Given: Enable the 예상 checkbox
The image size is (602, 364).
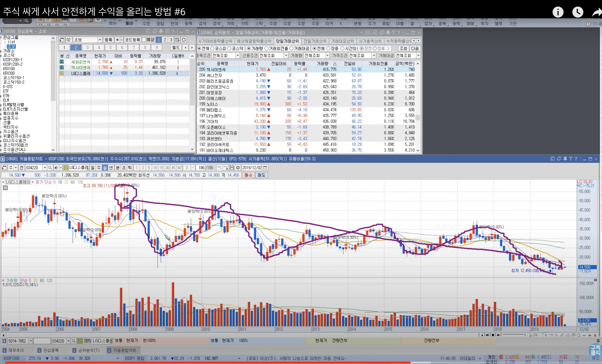Looking at the screenshot, I should [144, 40].
